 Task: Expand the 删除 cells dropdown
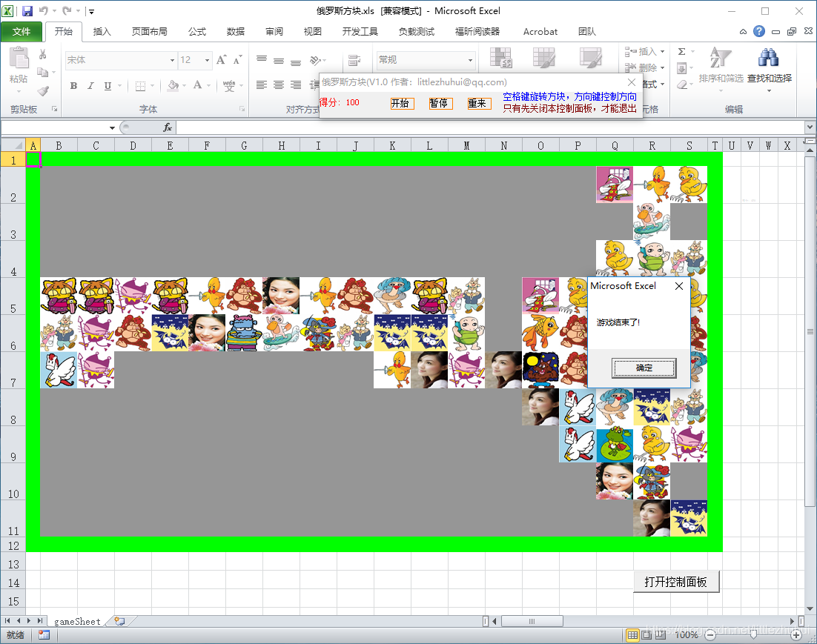662,67
